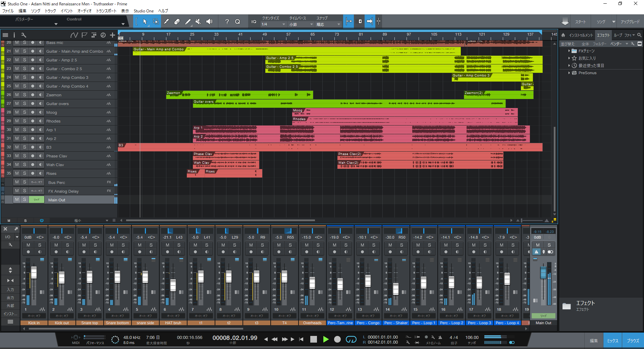Switch to the Loops browser tab
This screenshot has width=644, height=349.
click(618, 35)
